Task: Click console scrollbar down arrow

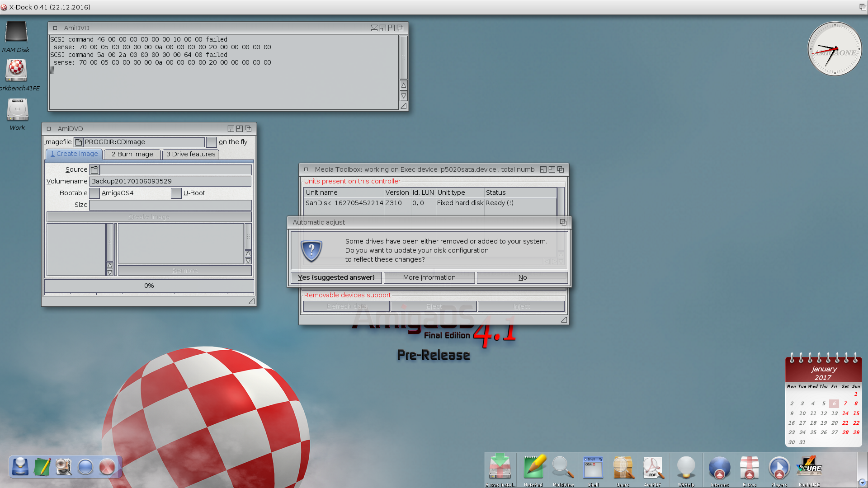Action: click(x=404, y=96)
